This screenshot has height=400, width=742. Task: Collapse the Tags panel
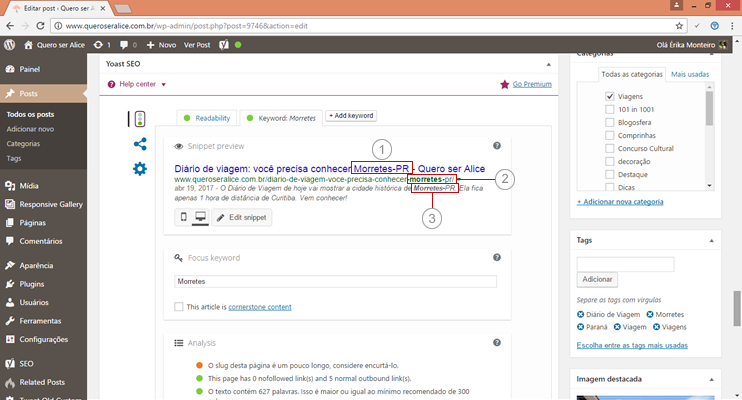pyautogui.click(x=711, y=240)
